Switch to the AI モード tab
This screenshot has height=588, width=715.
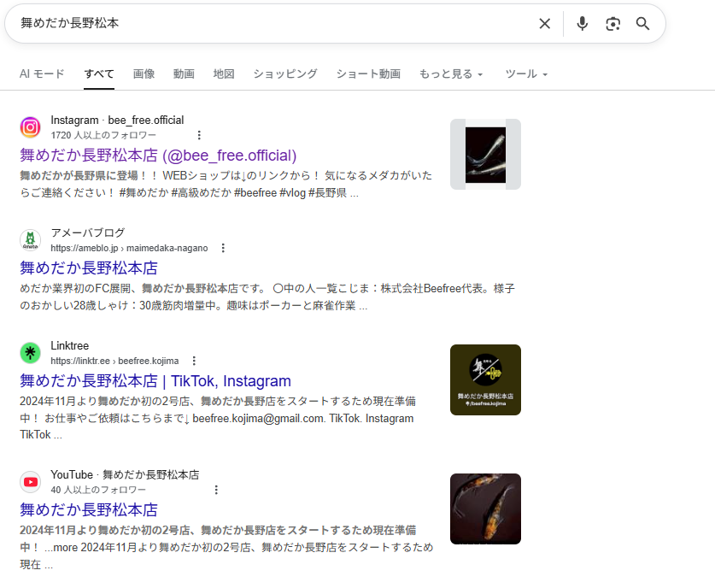(x=42, y=73)
